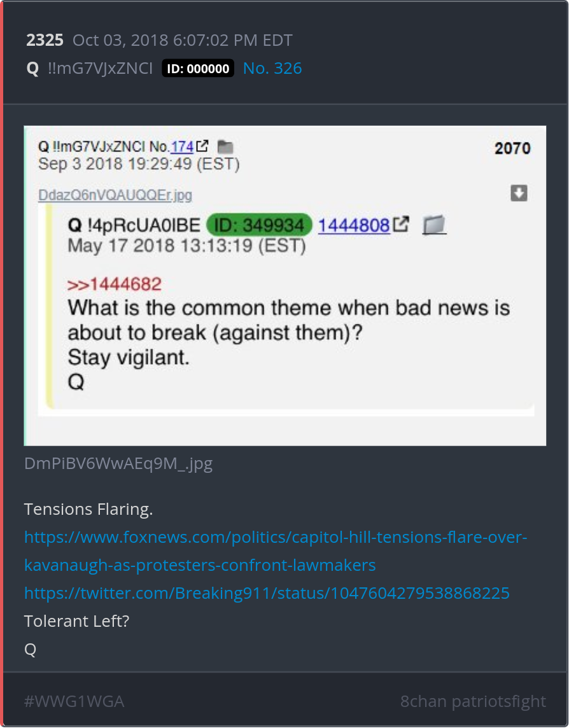Click the folder icon next to No. 174
Viewport: 569px width, 728px height.
225,147
